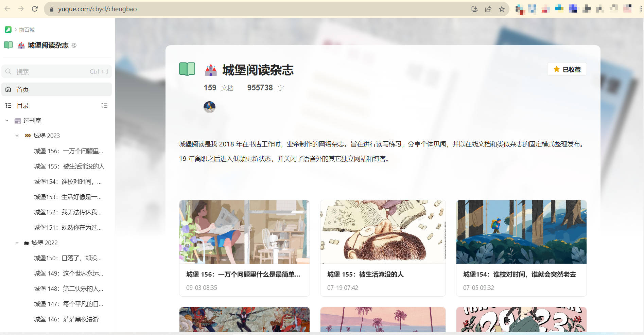
Task: Click the 07-19 07:42 date
Action: point(343,288)
